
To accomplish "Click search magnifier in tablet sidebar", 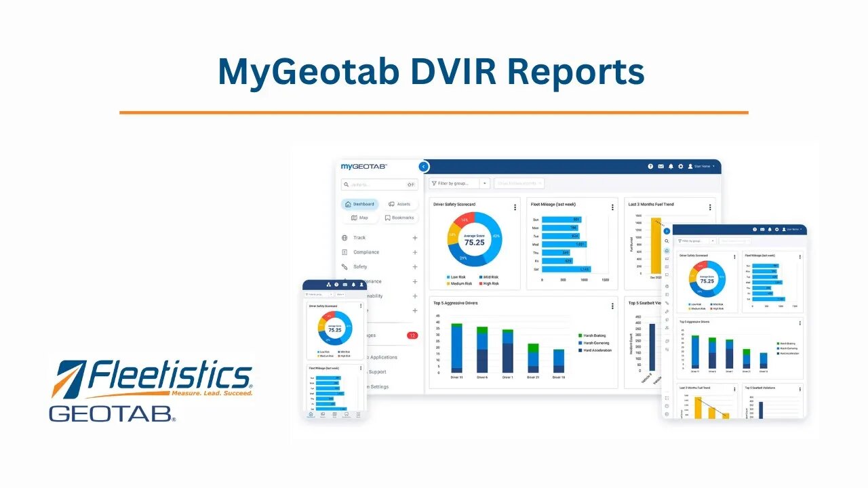I will tap(667, 241).
